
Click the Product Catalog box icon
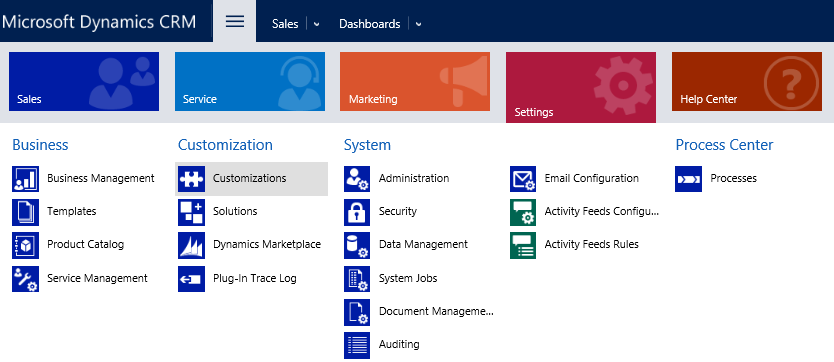pos(26,245)
